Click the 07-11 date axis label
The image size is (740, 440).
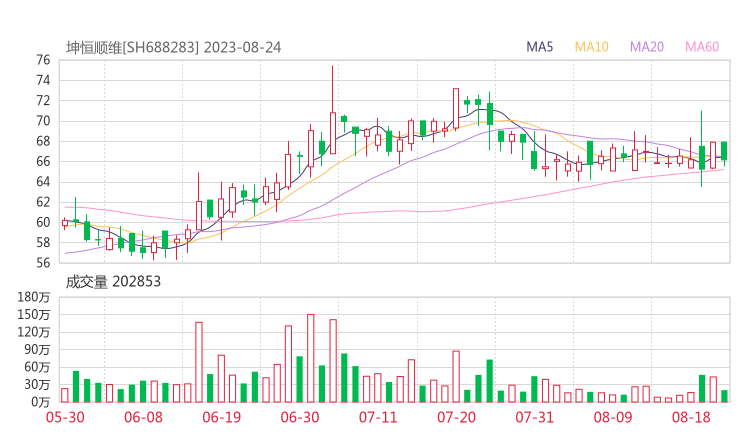tap(378, 417)
